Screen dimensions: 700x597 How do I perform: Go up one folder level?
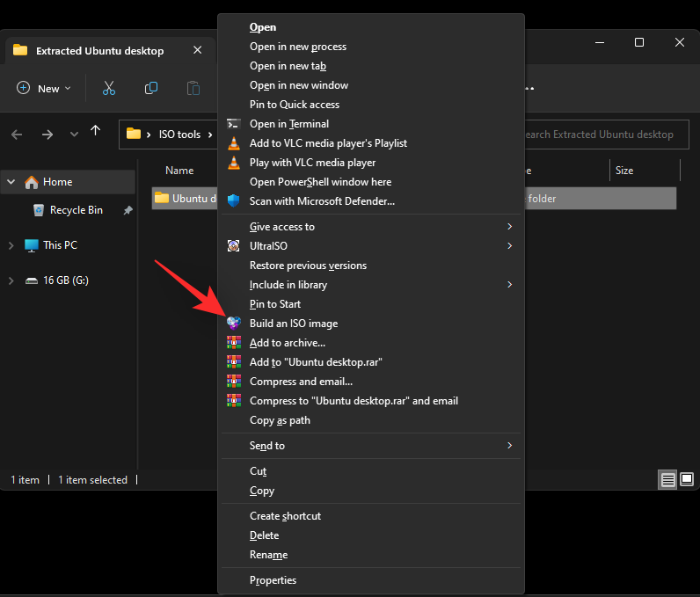click(x=96, y=131)
